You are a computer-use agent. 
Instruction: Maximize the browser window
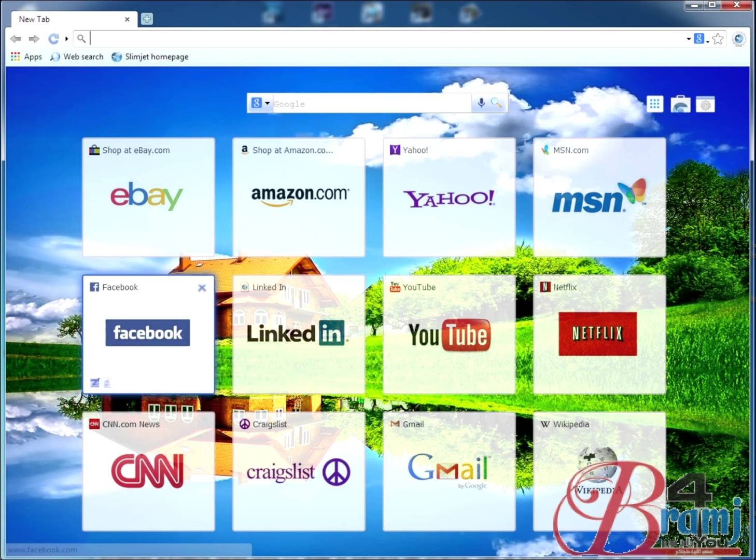pos(712,5)
